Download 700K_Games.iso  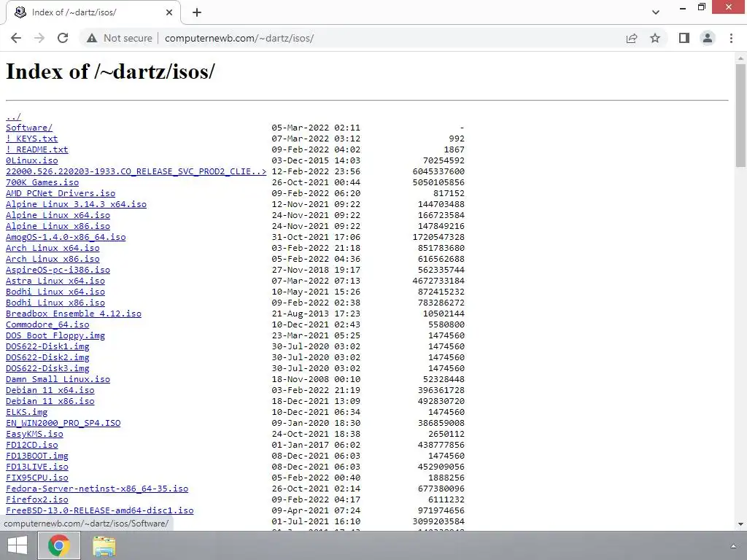pyautogui.click(x=42, y=182)
